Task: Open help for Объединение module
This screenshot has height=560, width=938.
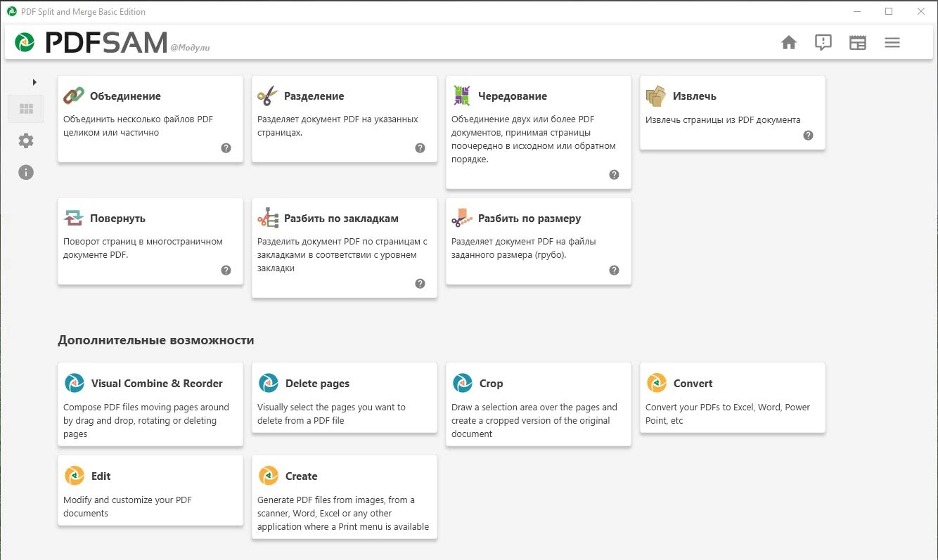Action: click(x=226, y=148)
